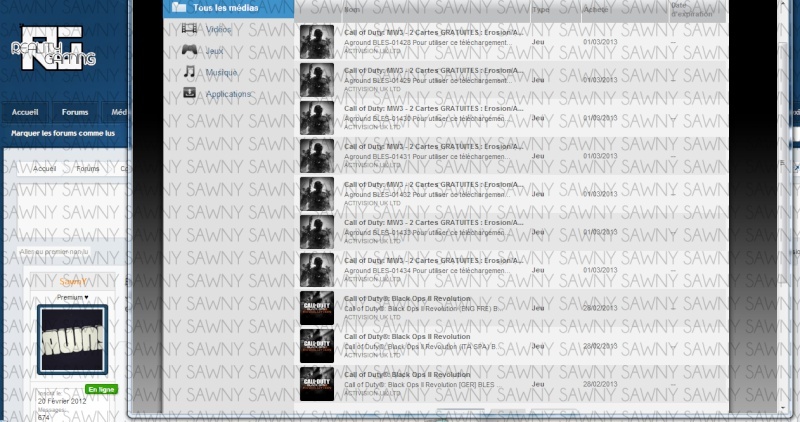Image resolution: width=800 pixels, height=422 pixels.
Task: Click 'Aground BLES-01432' description text
Action: tap(427, 194)
